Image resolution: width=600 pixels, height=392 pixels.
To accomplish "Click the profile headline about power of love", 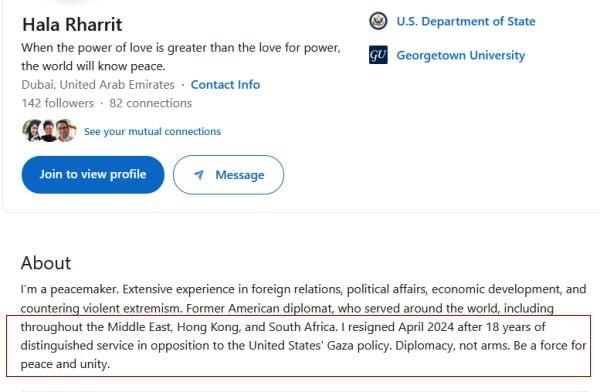I will click(181, 57).
